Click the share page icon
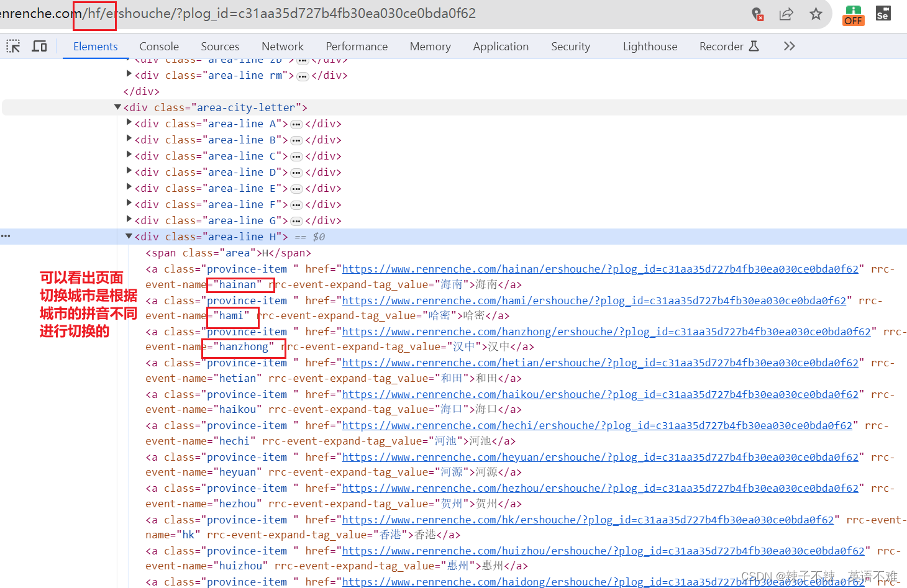 point(786,14)
